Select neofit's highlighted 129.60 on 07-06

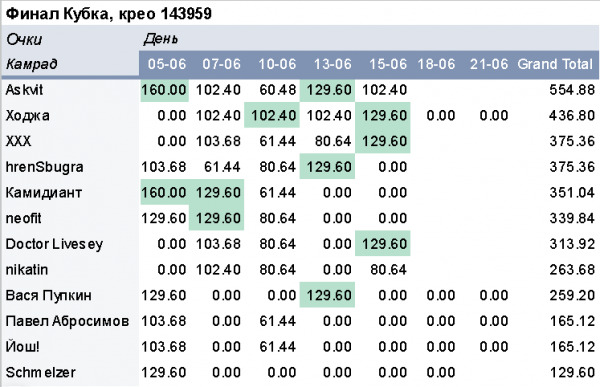tap(217, 218)
